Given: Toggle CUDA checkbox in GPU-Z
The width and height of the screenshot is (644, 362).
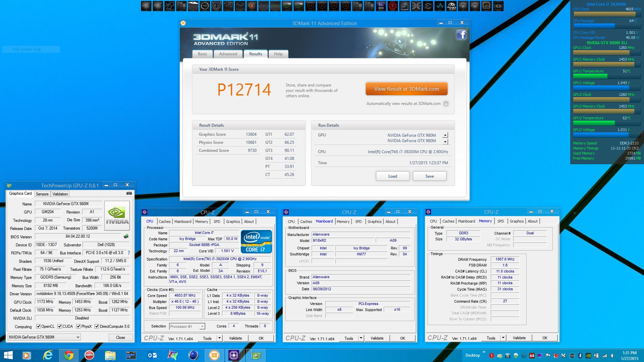Looking at the screenshot, I should [x=60, y=326].
